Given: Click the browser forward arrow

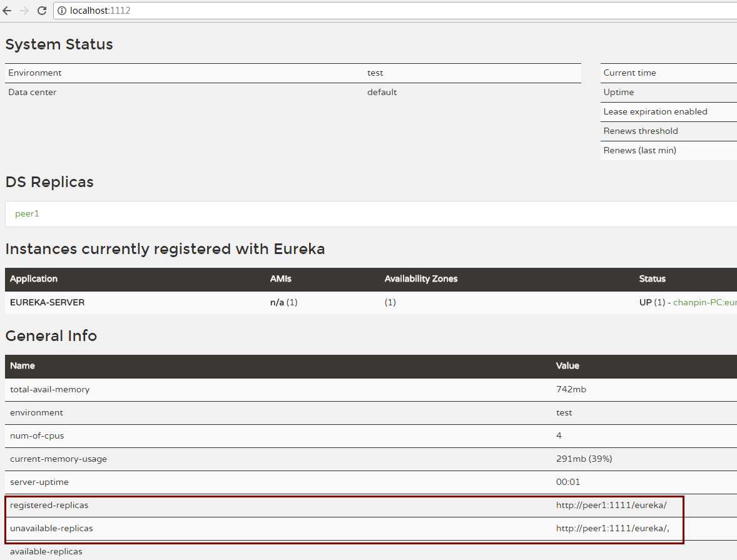Looking at the screenshot, I should [x=24, y=11].
